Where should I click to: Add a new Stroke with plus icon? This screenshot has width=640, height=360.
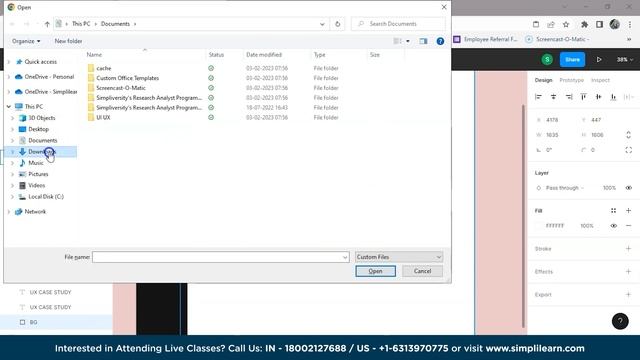[x=629, y=249]
